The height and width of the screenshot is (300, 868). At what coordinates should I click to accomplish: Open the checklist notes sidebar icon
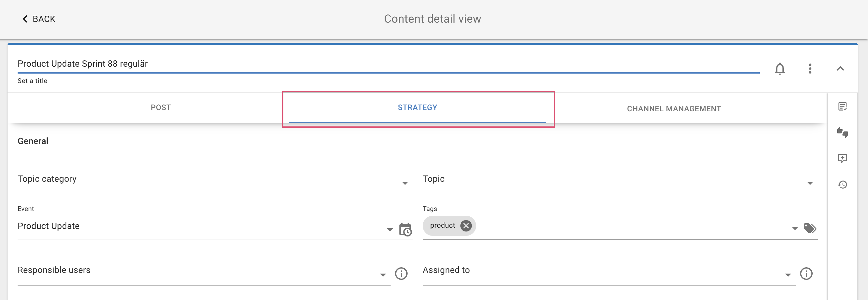click(x=843, y=107)
